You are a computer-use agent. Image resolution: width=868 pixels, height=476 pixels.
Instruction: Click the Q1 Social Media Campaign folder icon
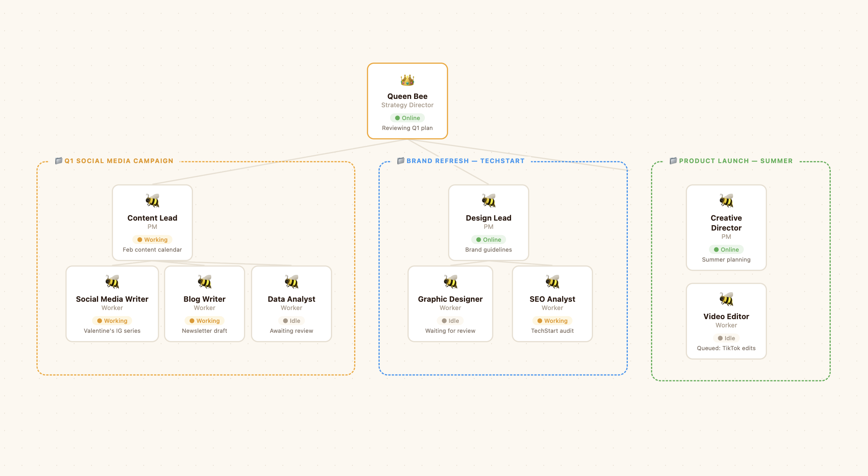point(59,161)
